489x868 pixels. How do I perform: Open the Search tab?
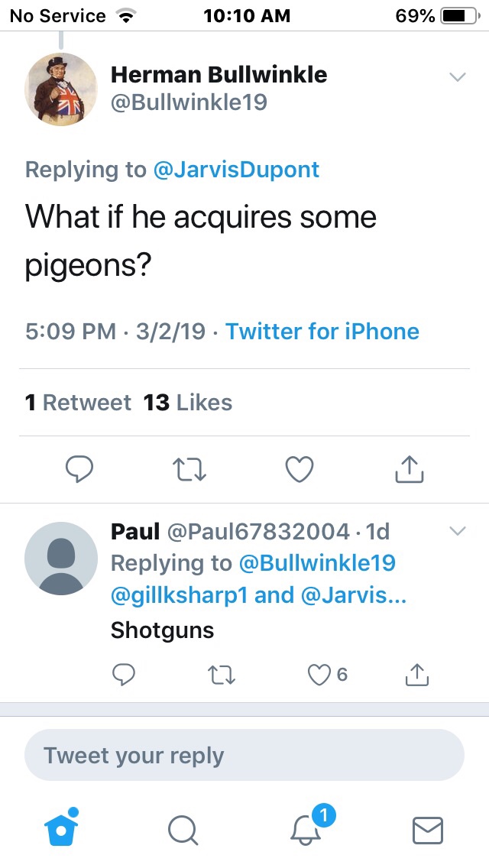pos(183,830)
